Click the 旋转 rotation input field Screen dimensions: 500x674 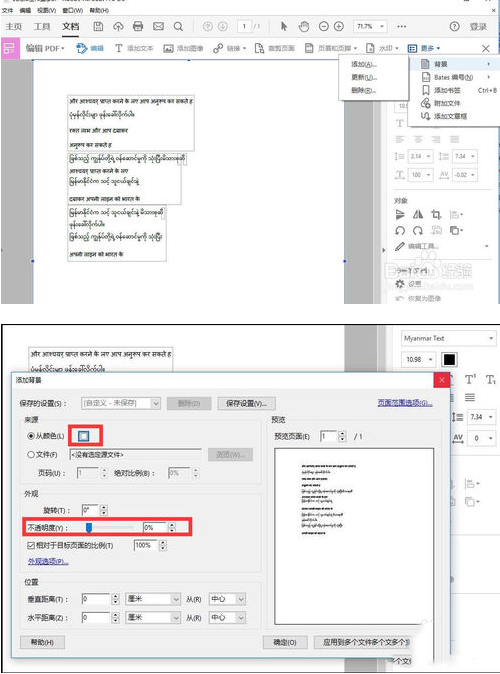pyautogui.click(x=90, y=510)
